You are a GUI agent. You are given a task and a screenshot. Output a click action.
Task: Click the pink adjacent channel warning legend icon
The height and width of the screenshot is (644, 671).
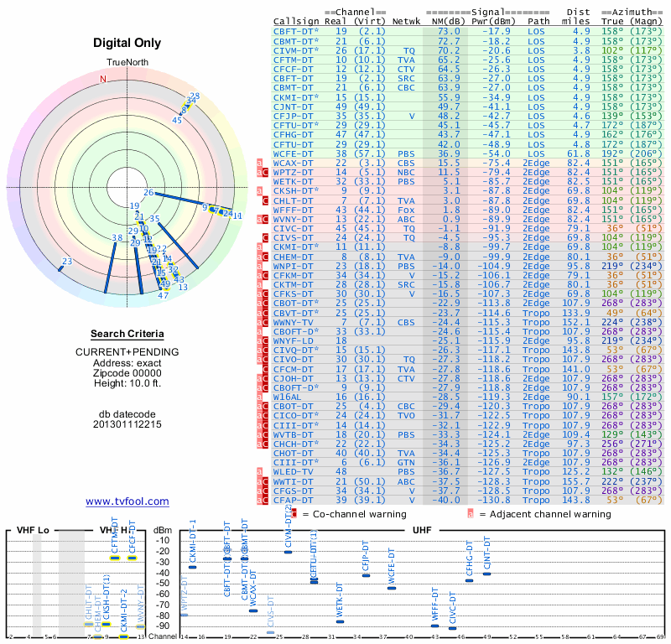[x=471, y=514]
